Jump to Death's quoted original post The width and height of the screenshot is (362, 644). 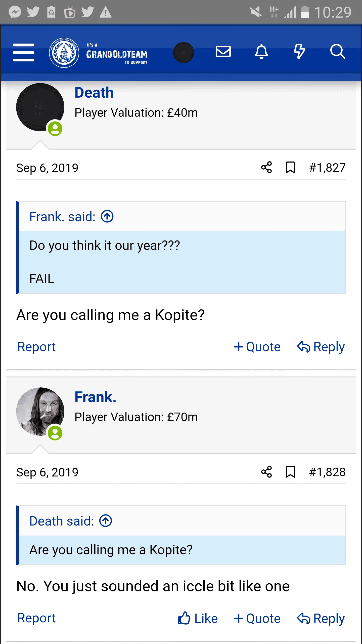pyautogui.click(x=106, y=521)
